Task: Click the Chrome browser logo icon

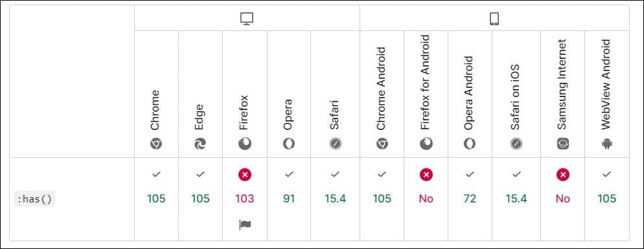Action: (156, 144)
